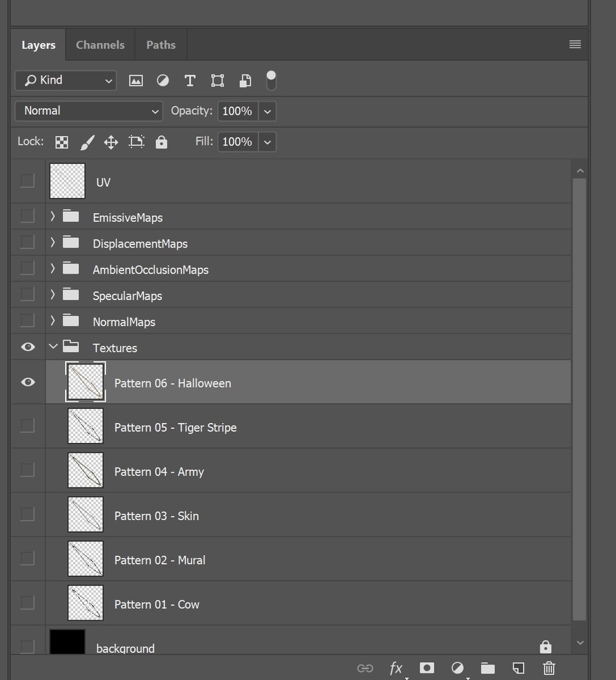The width and height of the screenshot is (616, 680).
Task: Select the Pattern 03 - Skin layer name
Action: pos(157,516)
